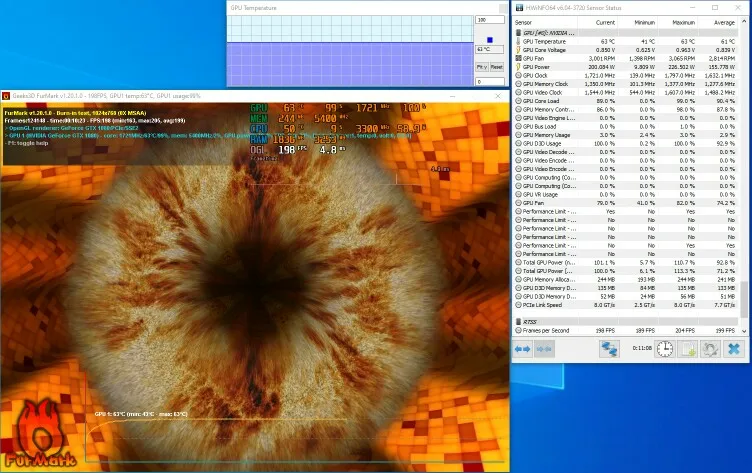Image resolution: width=752 pixels, height=473 pixels.
Task: Click the blue color swatch in GPU Temperature graph
Action: click(x=490, y=40)
